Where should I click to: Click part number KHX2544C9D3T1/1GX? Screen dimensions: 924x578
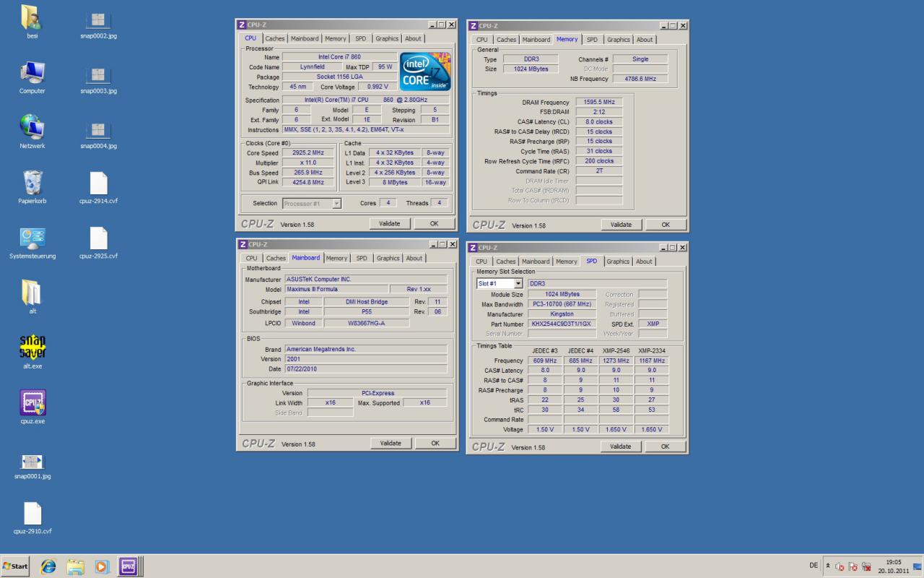point(562,324)
